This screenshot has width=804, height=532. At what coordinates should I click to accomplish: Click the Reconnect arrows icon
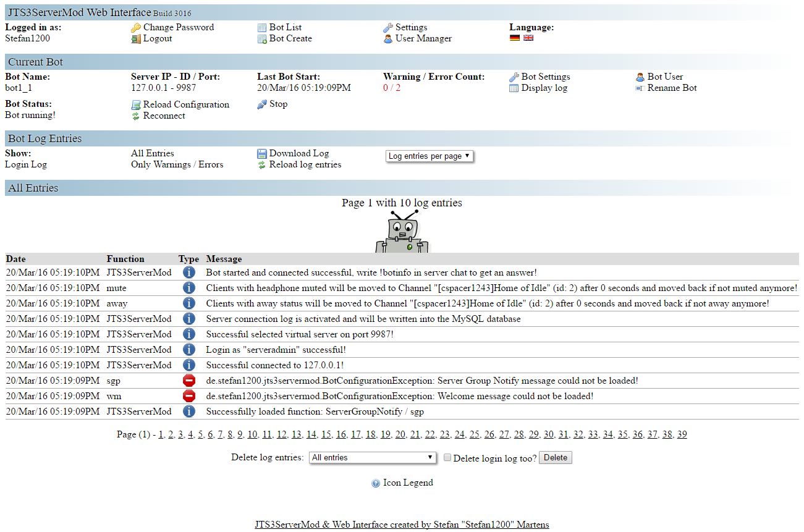(136, 116)
